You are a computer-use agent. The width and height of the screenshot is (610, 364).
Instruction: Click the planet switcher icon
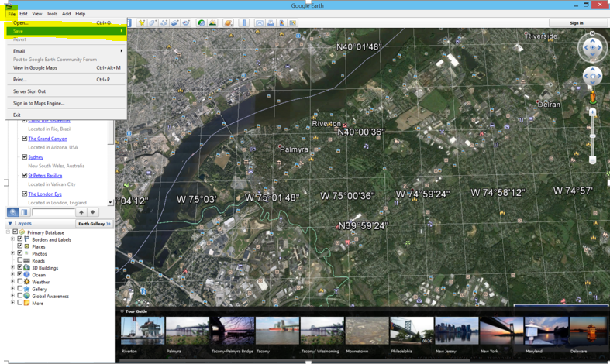point(229,23)
